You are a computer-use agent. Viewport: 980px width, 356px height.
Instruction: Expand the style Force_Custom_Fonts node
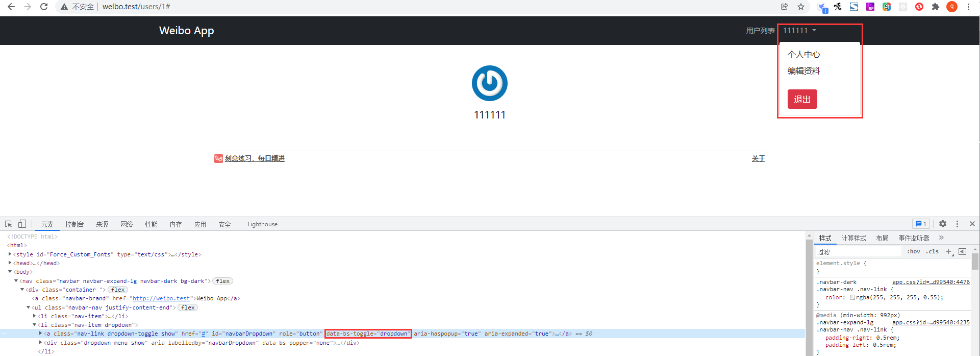click(x=10, y=254)
